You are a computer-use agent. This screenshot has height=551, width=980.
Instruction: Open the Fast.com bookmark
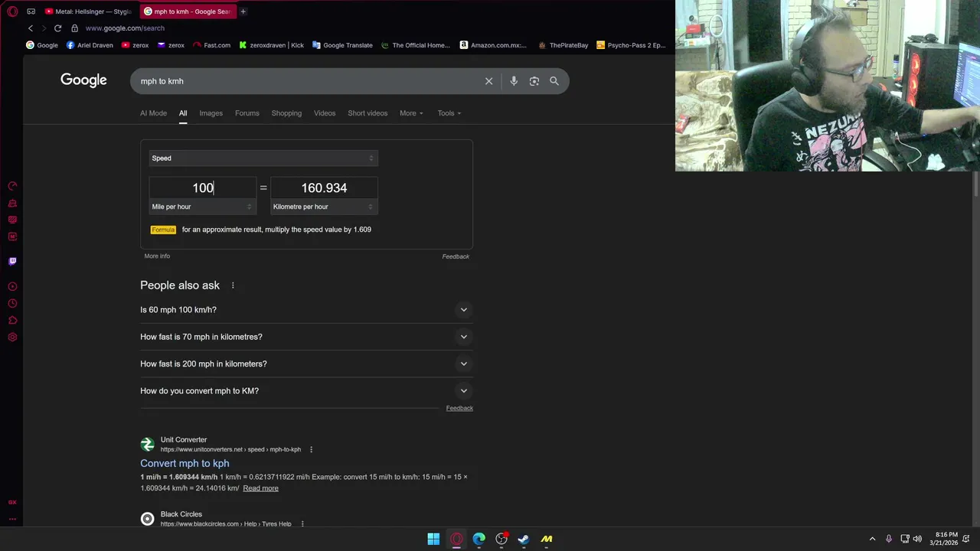211,45
